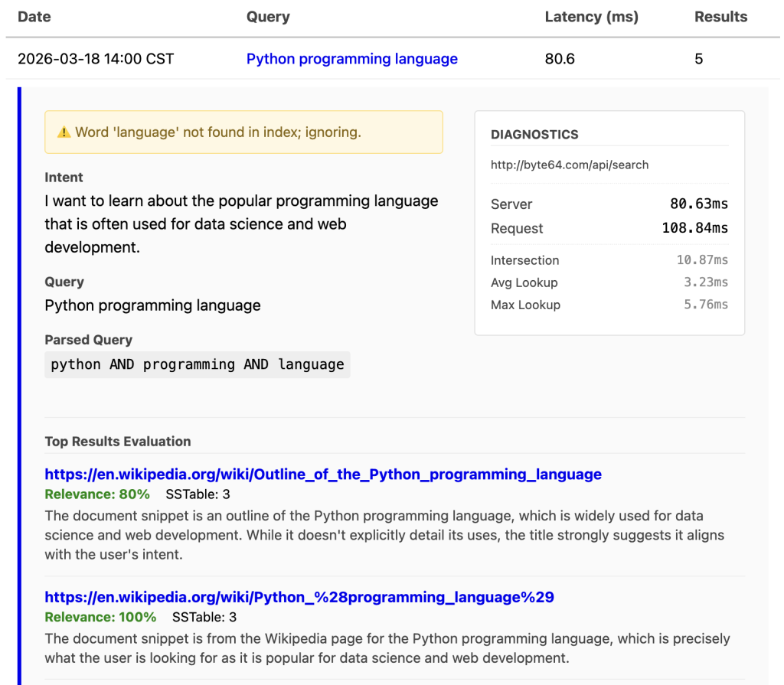This screenshot has height=685, width=784.
Task: Click the Max Lookup 5.76ms value
Action: (x=705, y=305)
